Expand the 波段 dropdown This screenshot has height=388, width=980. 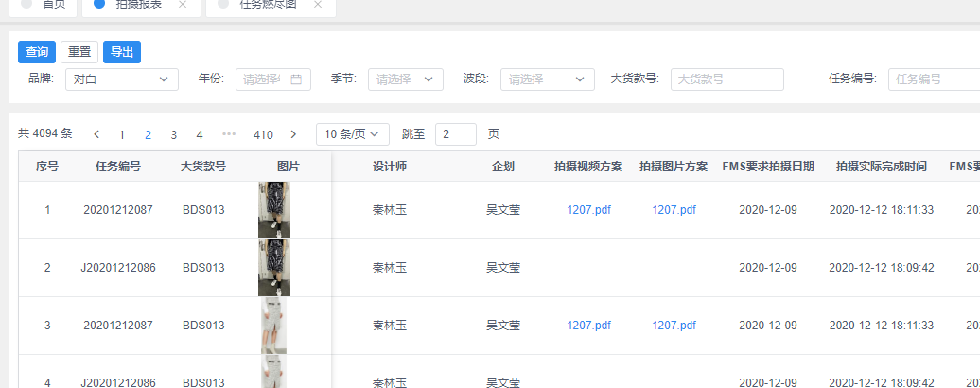(x=547, y=79)
